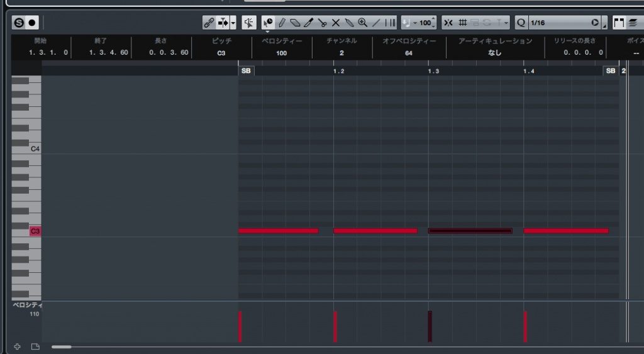Screen dimensions: 644x354
Task: Open the アーティキュレーション なし dropdown
Action: (495, 53)
